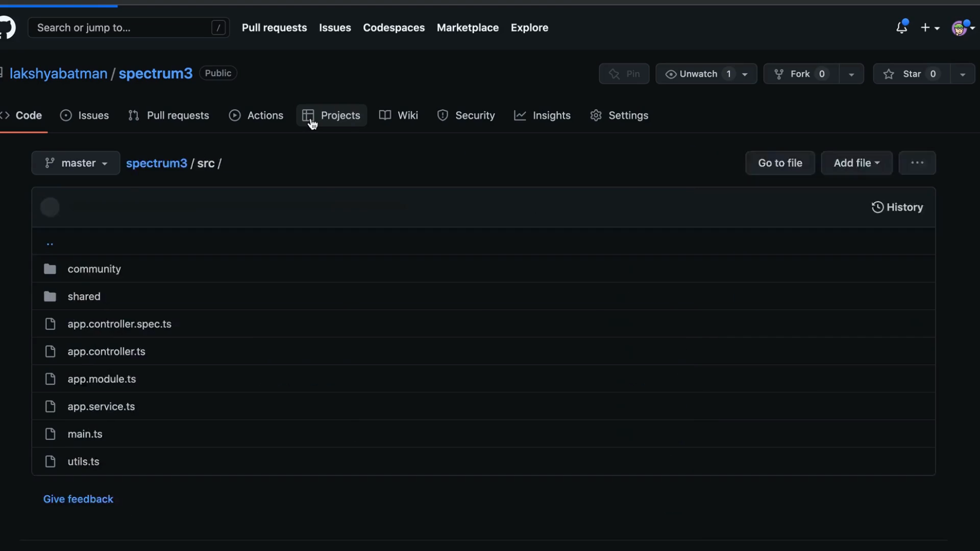Screen dimensions: 980x551
Task: Open main.ts
Action: pos(85,434)
